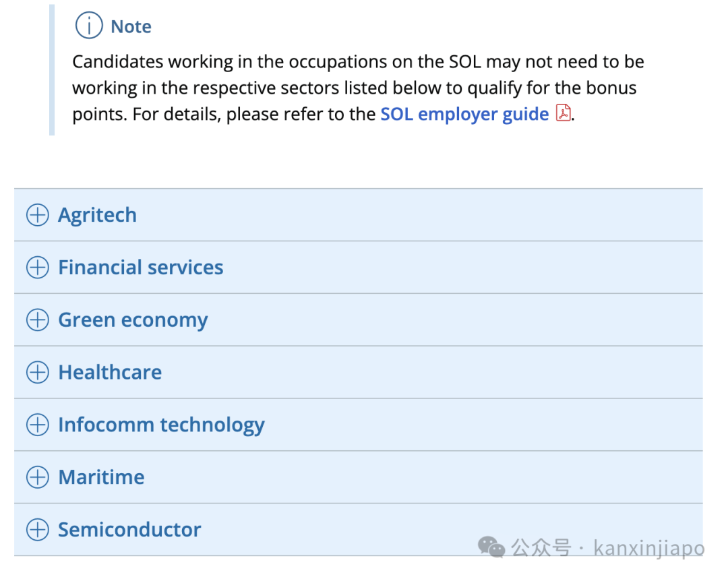
Task: Open the SOL employer guide link
Action: click(464, 114)
